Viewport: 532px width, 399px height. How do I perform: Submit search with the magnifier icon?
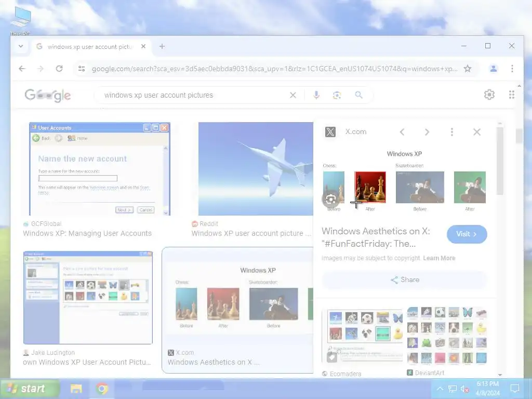coord(358,95)
